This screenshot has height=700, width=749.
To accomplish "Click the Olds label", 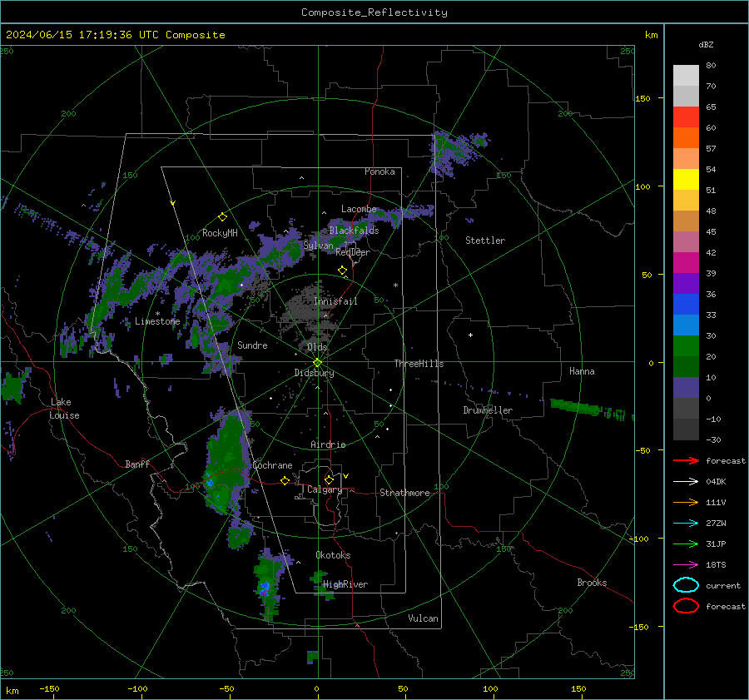I will click(317, 347).
